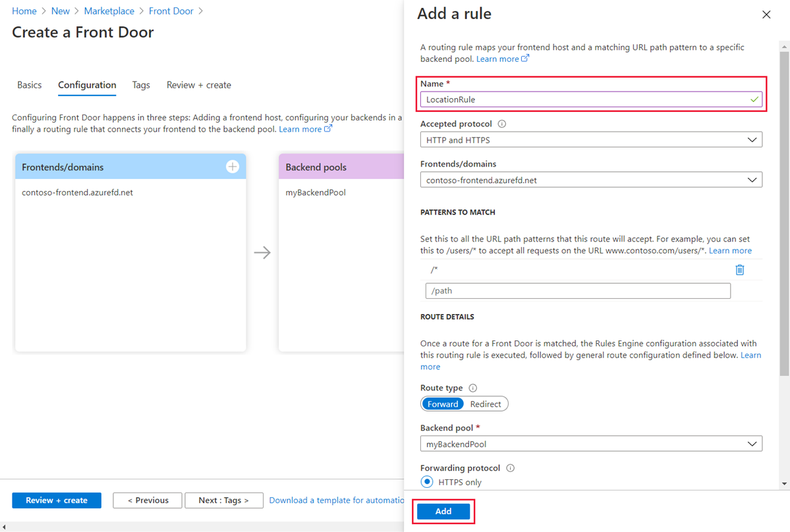
Task: Select the Forward route type
Action: coord(443,404)
